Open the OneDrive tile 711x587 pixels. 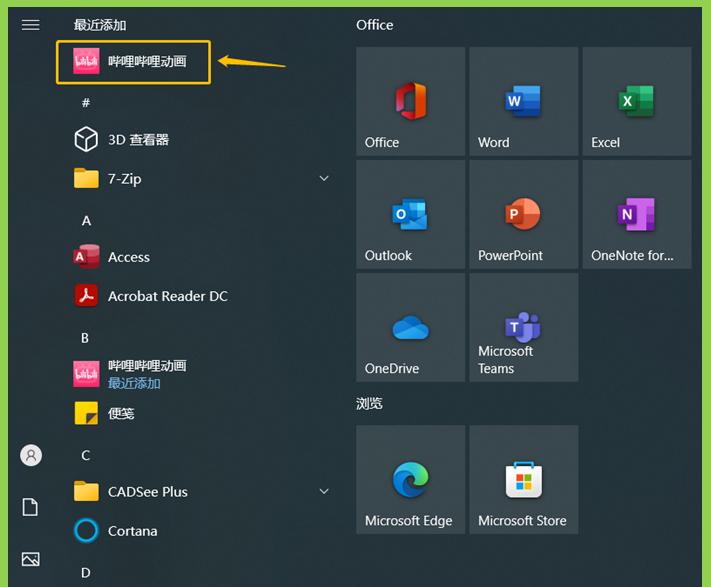pos(410,327)
